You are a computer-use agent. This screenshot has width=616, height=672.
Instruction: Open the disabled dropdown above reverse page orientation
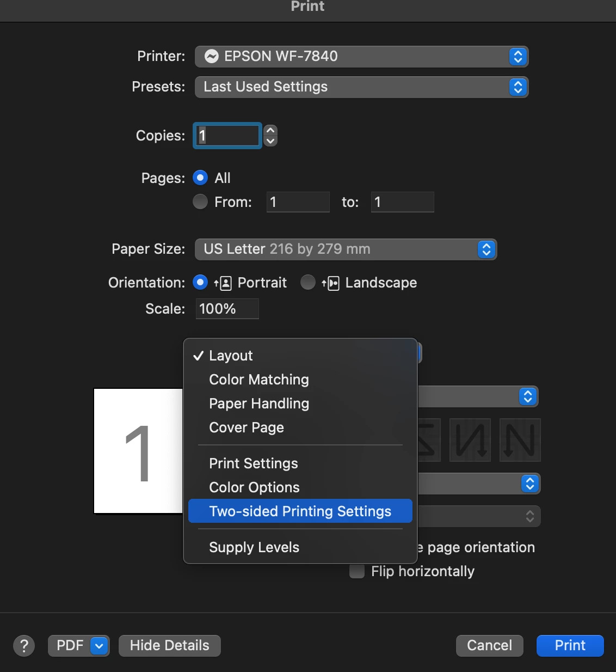pyautogui.click(x=479, y=516)
